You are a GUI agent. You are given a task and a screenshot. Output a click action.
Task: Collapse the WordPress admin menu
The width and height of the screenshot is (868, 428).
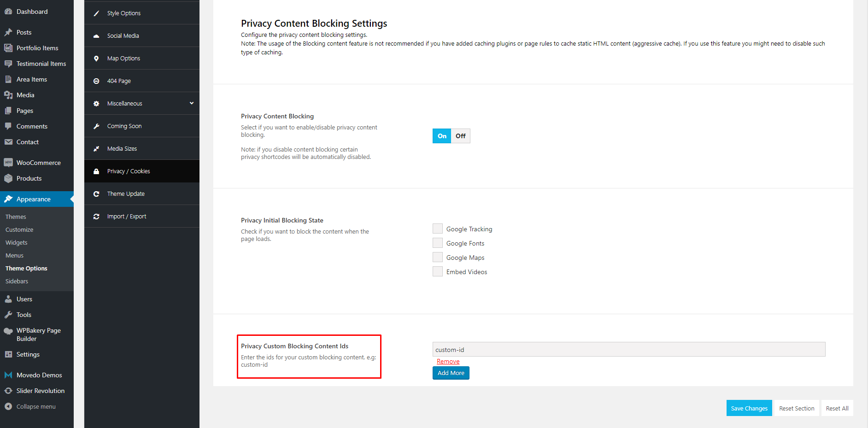point(35,406)
